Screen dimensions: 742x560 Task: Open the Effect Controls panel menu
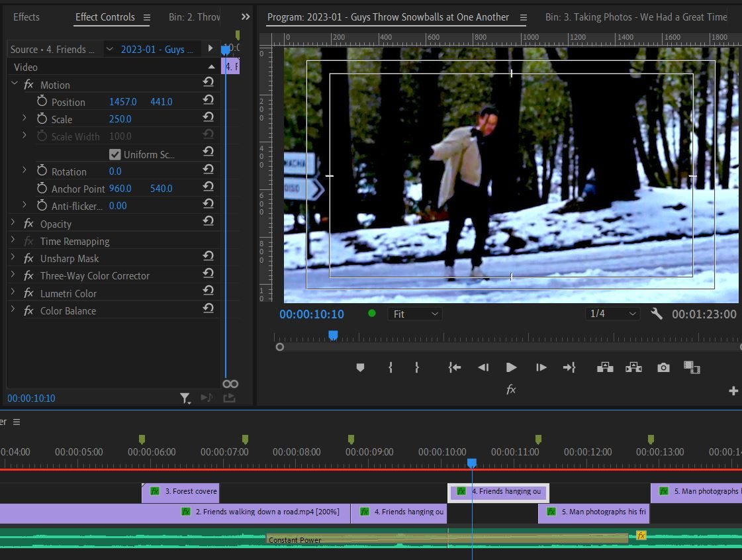pyautogui.click(x=147, y=17)
